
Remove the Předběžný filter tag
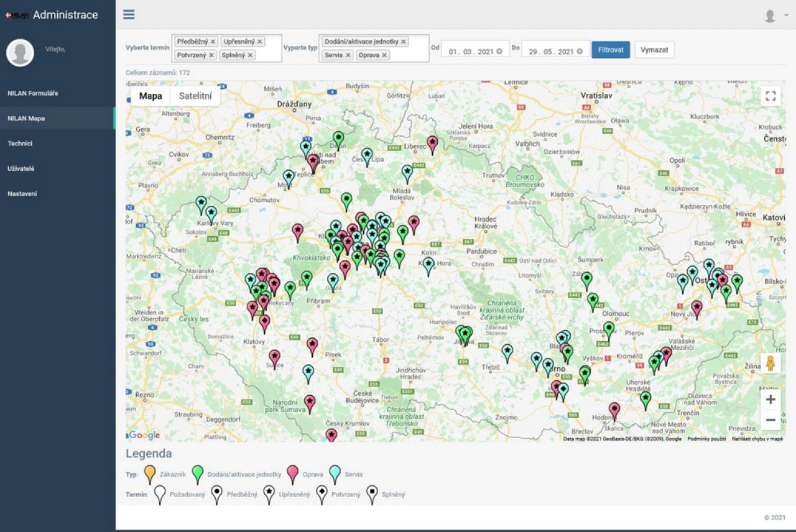click(x=213, y=42)
